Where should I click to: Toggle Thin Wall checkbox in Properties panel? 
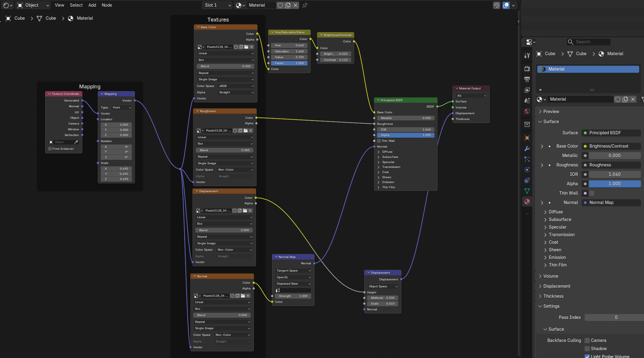pos(592,193)
